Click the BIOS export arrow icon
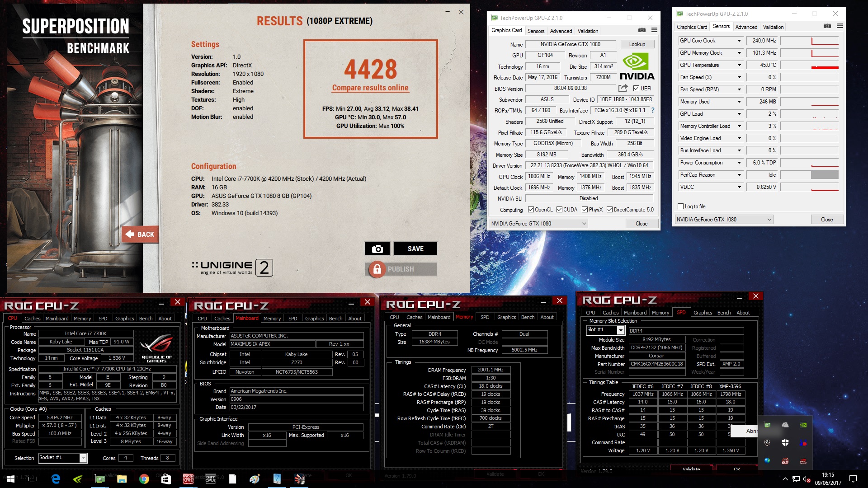868x488 pixels. (x=623, y=88)
